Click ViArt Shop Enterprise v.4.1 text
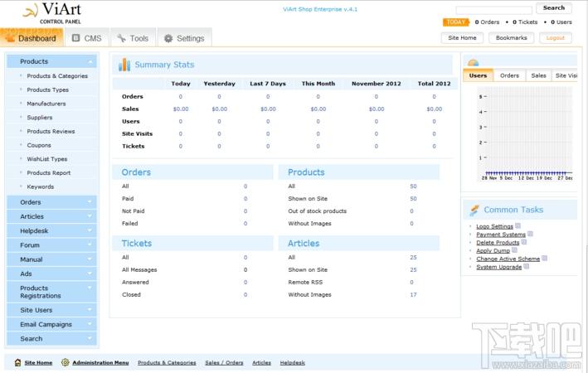The width and height of the screenshot is (588, 373). point(320,9)
